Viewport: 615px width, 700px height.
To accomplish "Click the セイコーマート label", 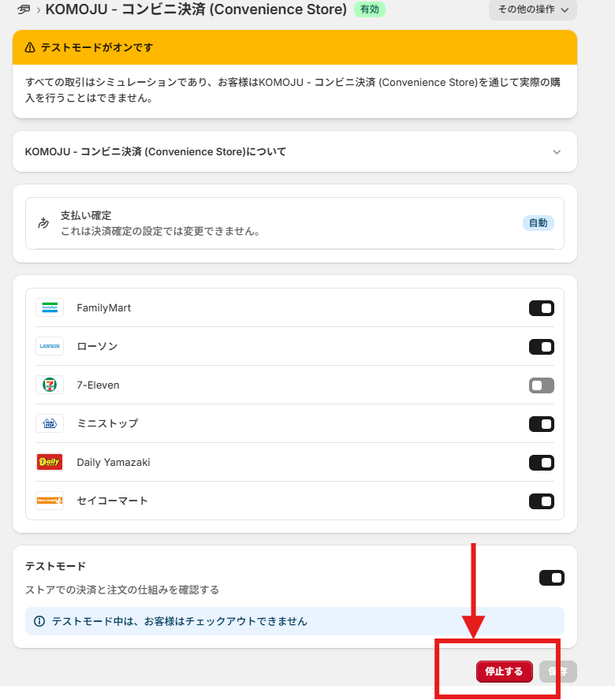I will click(x=112, y=501).
